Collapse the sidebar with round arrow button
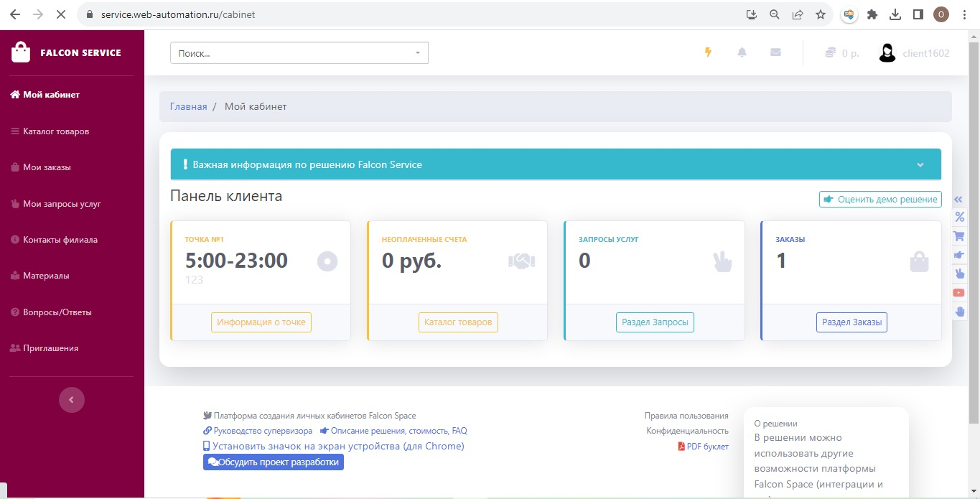 (72, 400)
